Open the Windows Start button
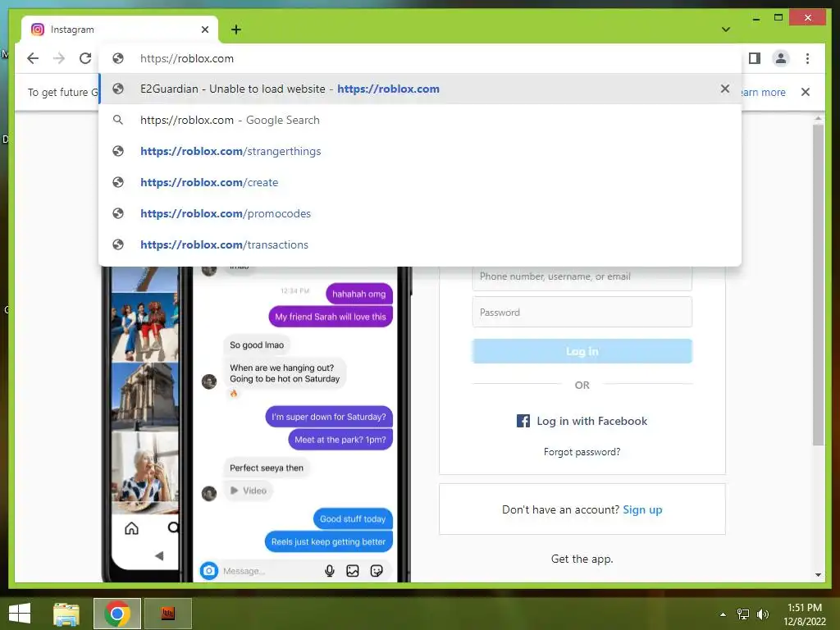840x630 pixels. coord(20,614)
